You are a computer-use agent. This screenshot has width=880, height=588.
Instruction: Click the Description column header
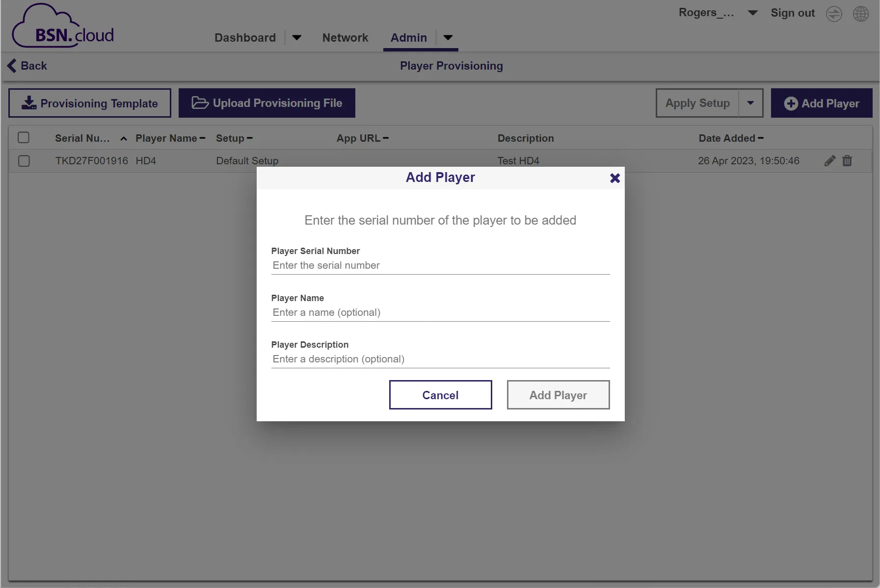coord(526,138)
